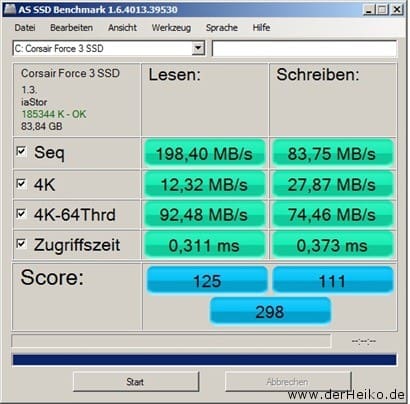Click the dark blue progress bar

click(x=204, y=360)
